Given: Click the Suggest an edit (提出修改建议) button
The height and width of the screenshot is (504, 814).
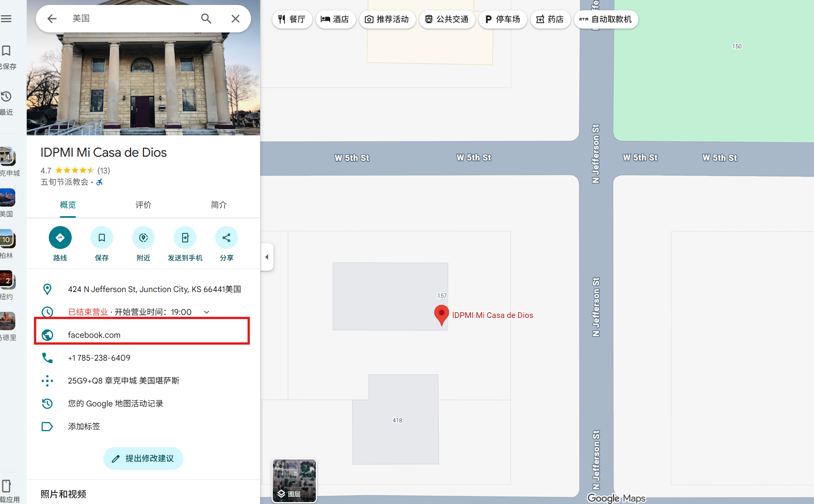Looking at the screenshot, I should click(x=143, y=459).
